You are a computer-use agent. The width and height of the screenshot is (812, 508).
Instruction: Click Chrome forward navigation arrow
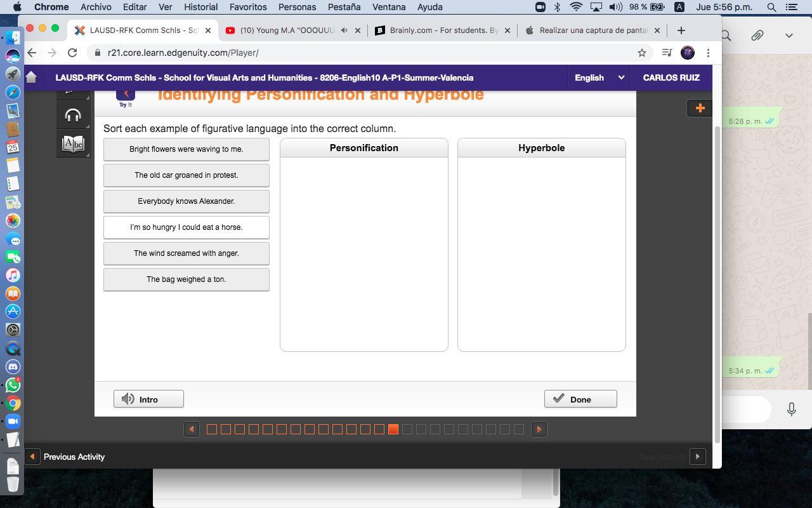52,53
